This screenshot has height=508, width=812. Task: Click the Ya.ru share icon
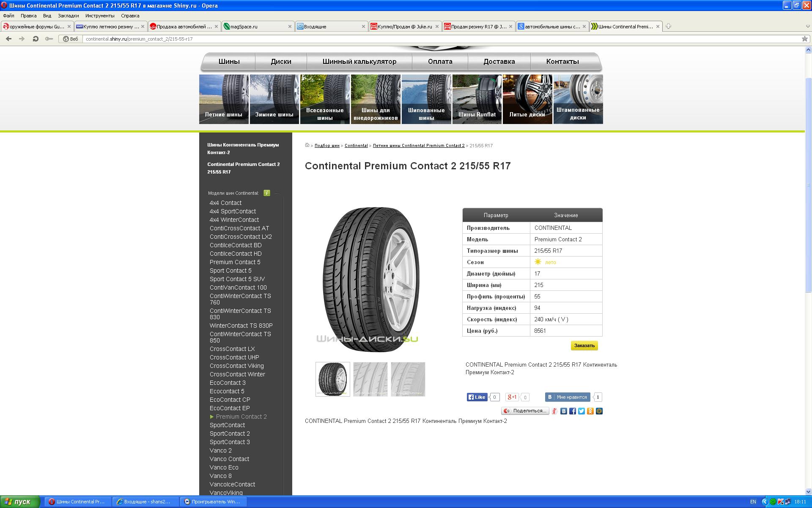pyautogui.click(x=554, y=411)
